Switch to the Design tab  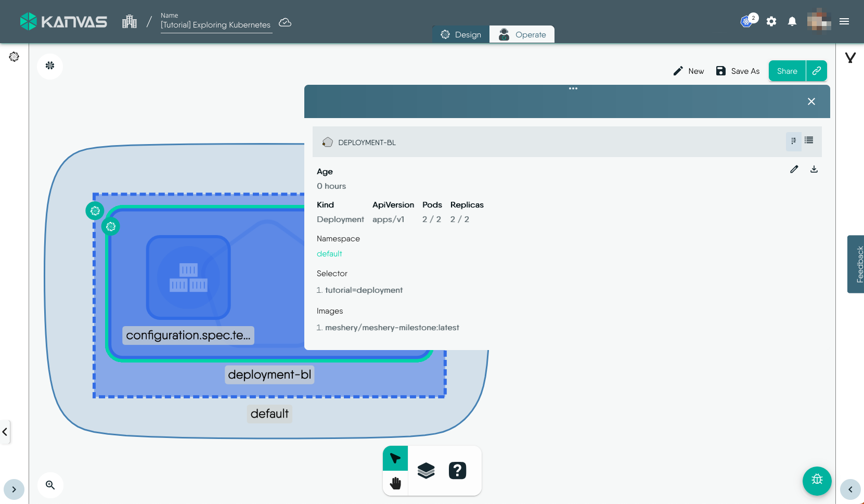pos(461,34)
